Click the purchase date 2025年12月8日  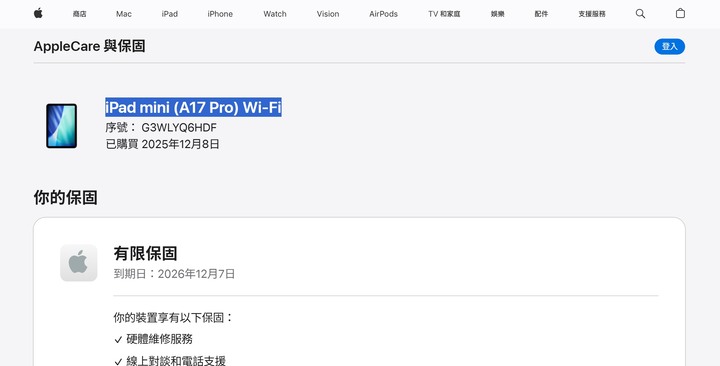click(180, 144)
